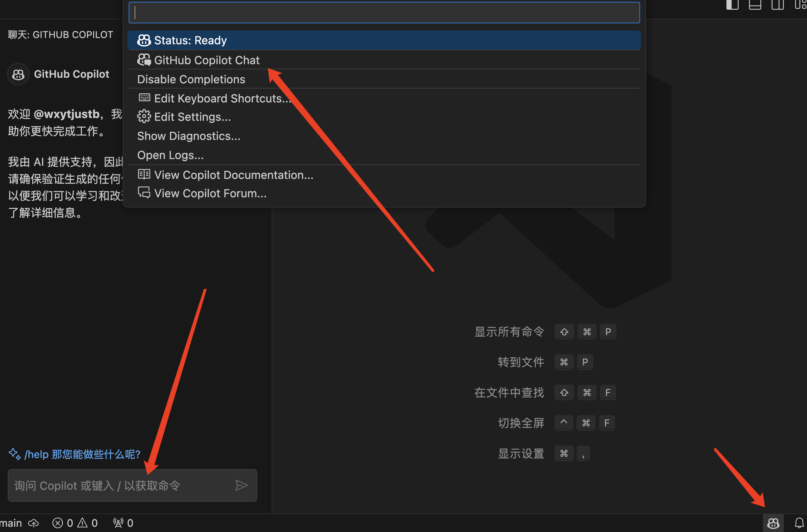Click the main branch publish cloud icon
Viewport: 807px width, 532px height.
point(33,523)
